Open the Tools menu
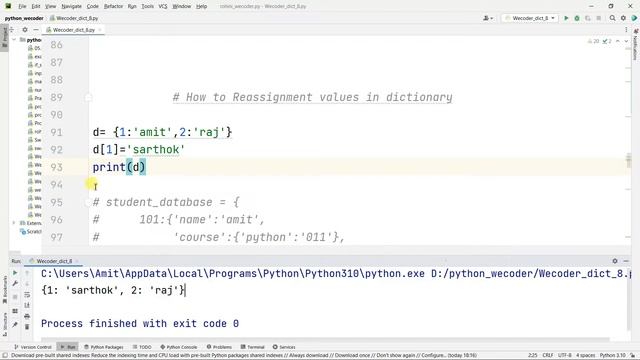The height and width of the screenshot is (360, 640). tap(147, 6)
